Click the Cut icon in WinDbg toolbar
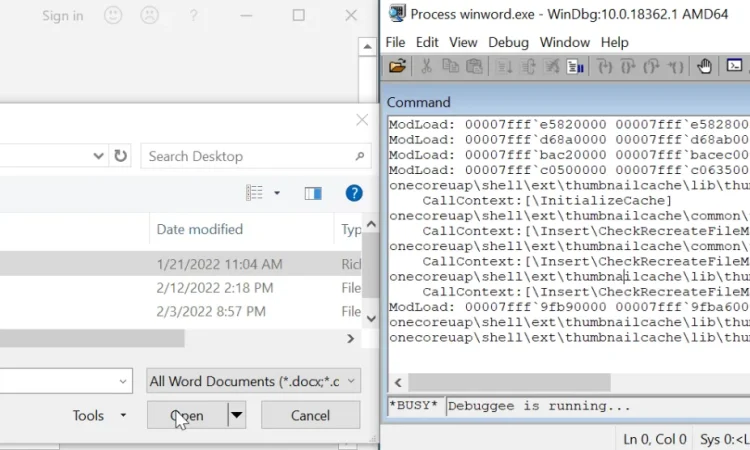 click(426, 66)
